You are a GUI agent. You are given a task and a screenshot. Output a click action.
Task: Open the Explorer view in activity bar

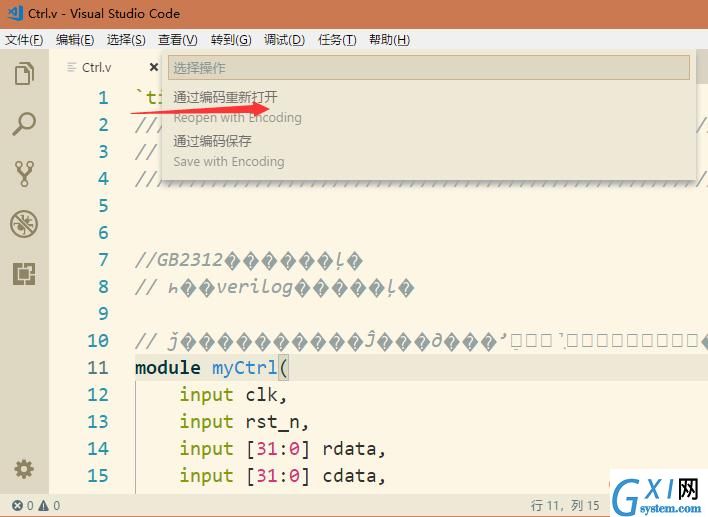(24, 74)
